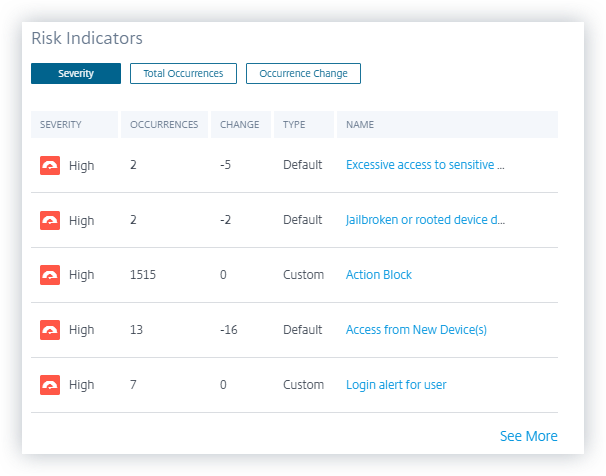Switch to Total Occurrences tab
The height and width of the screenshot is (476, 606).
[x=183, y=73]
